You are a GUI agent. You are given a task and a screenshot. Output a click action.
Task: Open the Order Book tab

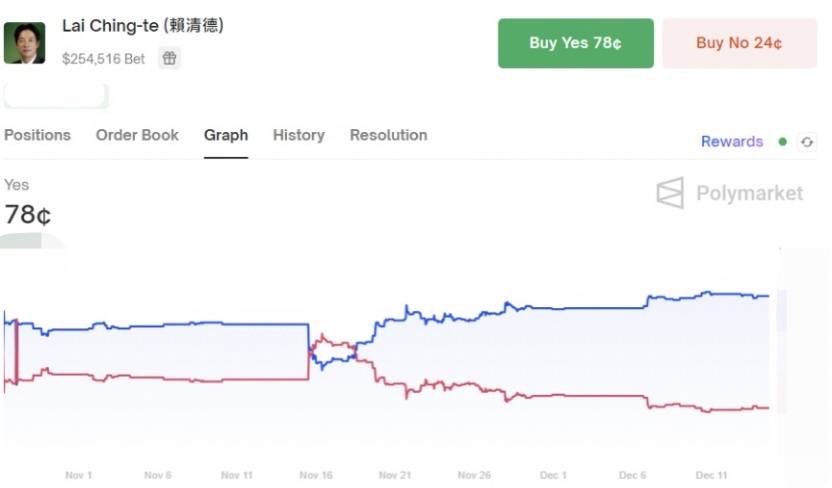(x=137, y=135)
